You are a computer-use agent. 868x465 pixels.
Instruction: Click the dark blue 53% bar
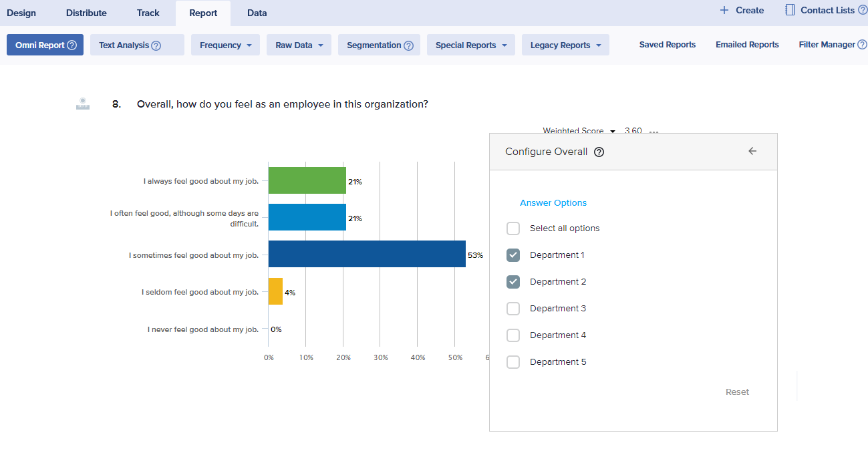[x=367, y=255]
